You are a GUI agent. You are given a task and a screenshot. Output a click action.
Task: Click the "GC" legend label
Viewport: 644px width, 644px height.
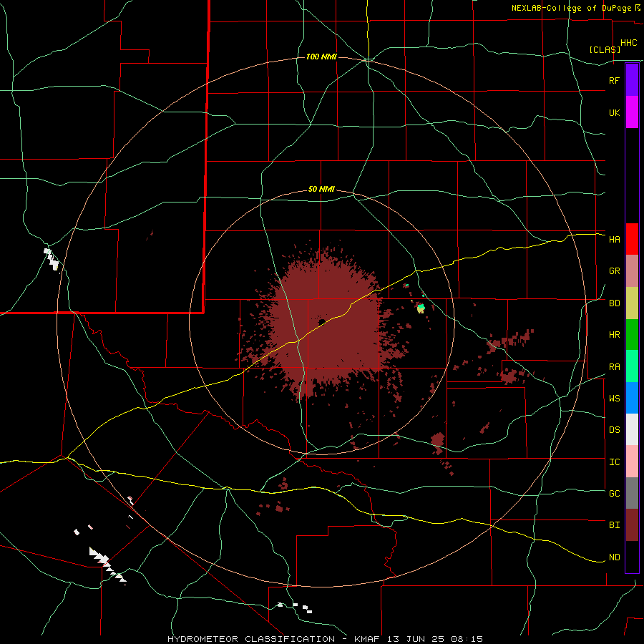pyautogui.click(x=615, y=494)
